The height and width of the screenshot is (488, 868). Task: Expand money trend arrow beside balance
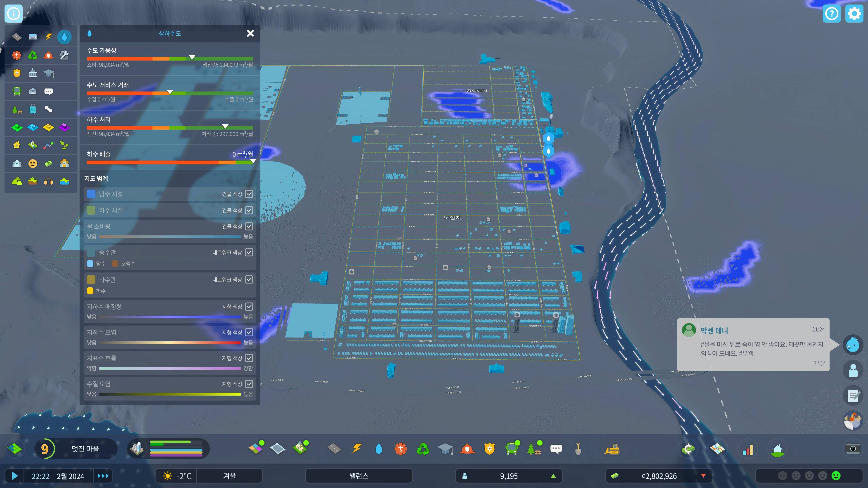tap(703, 476)
